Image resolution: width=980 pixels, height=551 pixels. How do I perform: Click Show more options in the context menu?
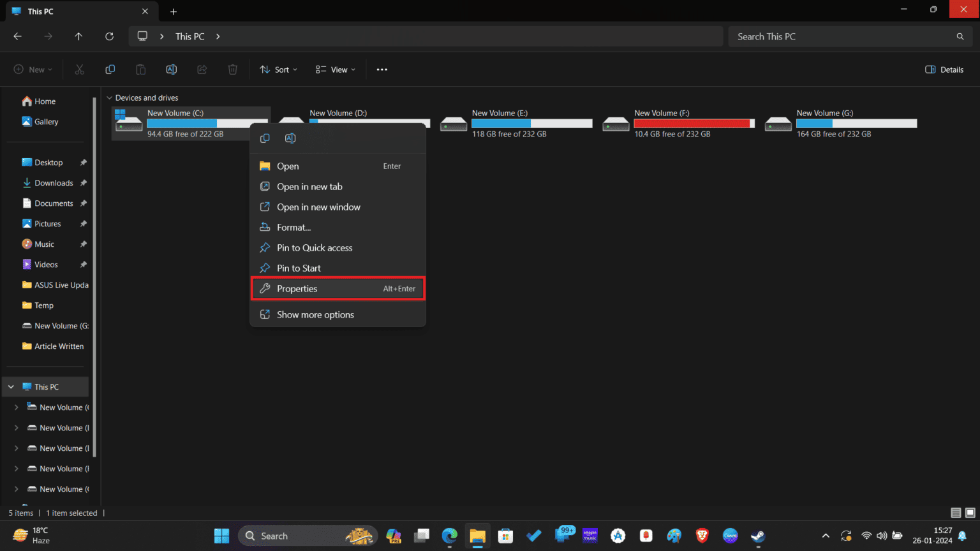[x=315, y=314]
